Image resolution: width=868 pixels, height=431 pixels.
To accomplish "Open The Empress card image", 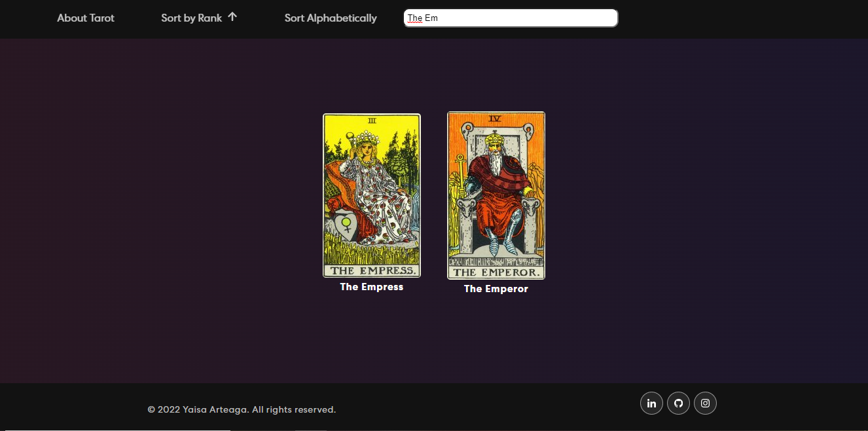I will pyautogui.click(x=372, y=196).
